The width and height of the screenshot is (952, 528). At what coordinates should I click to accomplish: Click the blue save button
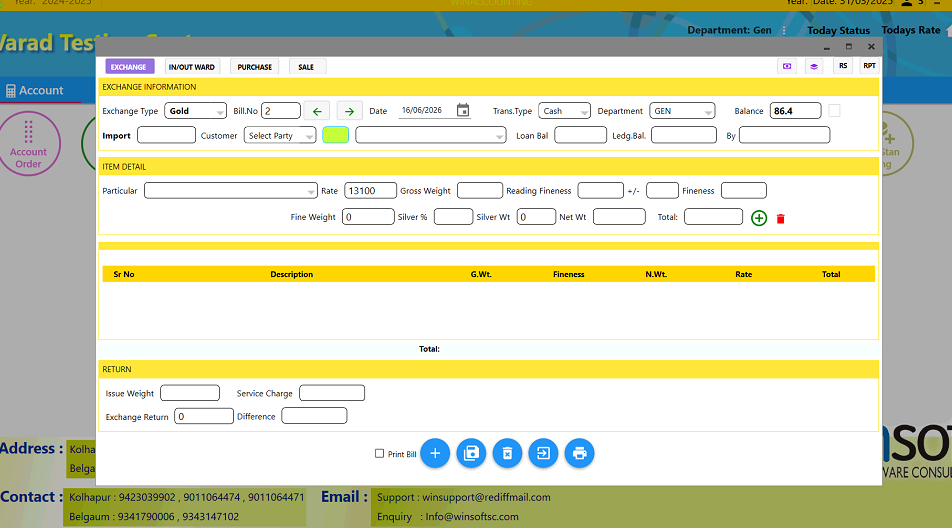click(471, 453)
